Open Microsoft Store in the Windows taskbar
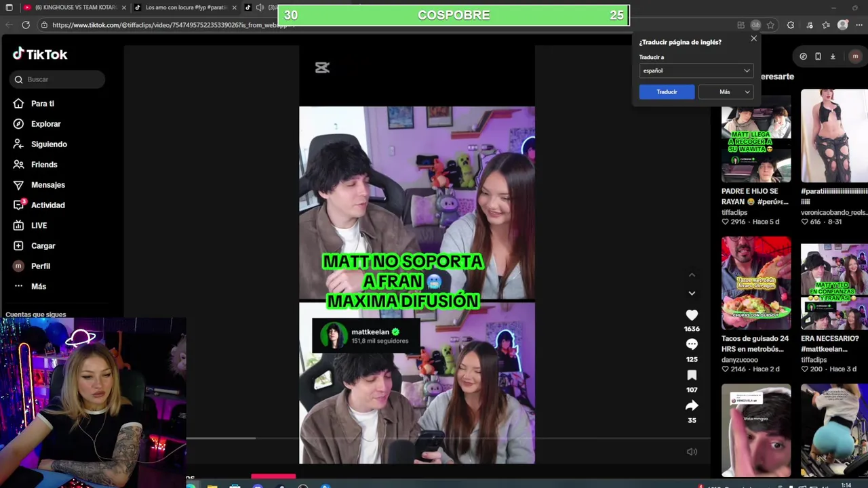Screen dimensions: 868x488 point(235,485)
